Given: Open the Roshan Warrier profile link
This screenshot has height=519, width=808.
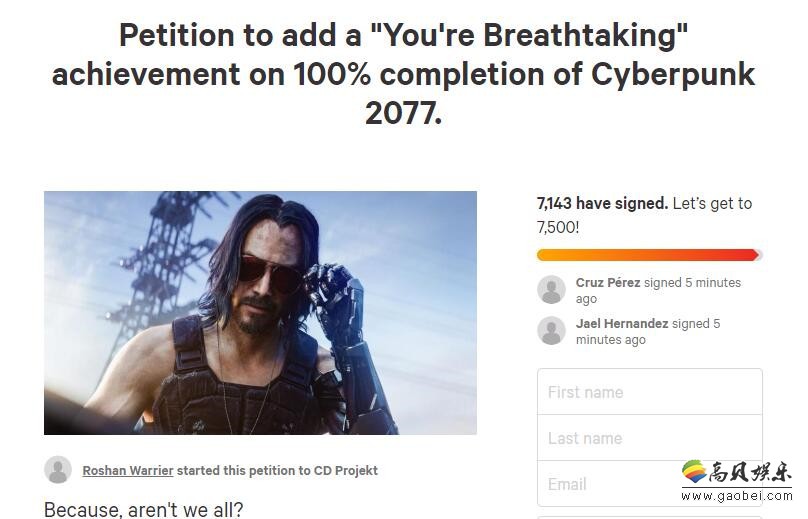Looking at the screenshot, I should click(127, 470).
